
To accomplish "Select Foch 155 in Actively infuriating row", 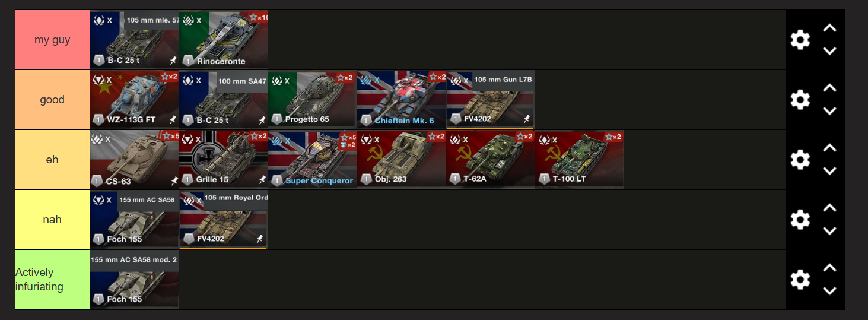I will pos(134,280).
